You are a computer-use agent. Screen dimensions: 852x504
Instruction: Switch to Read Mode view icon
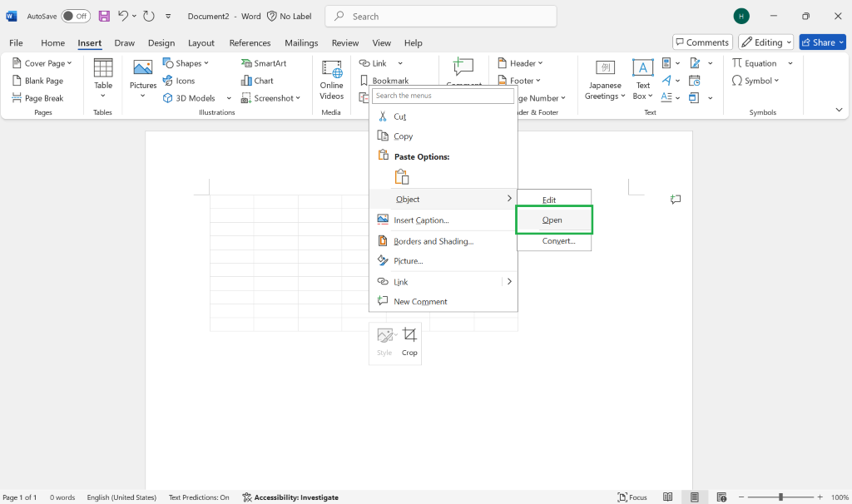(668, 497)
